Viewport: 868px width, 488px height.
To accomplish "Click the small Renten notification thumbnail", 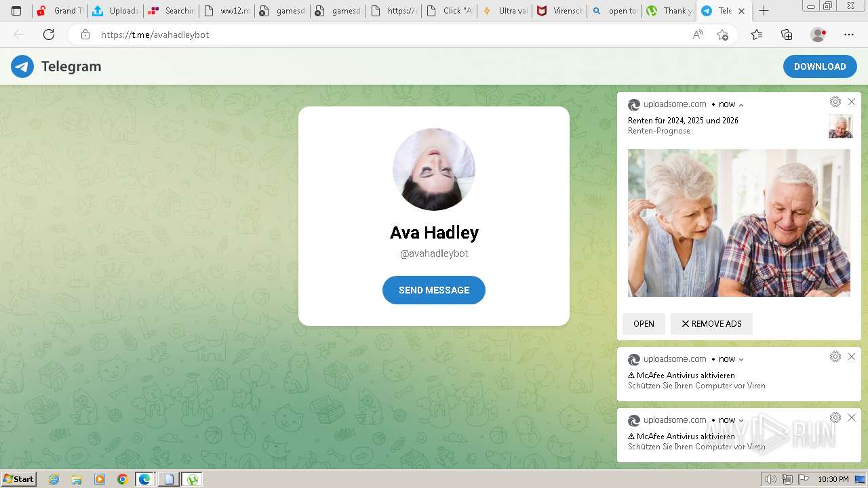I will (x=841, y=126).
